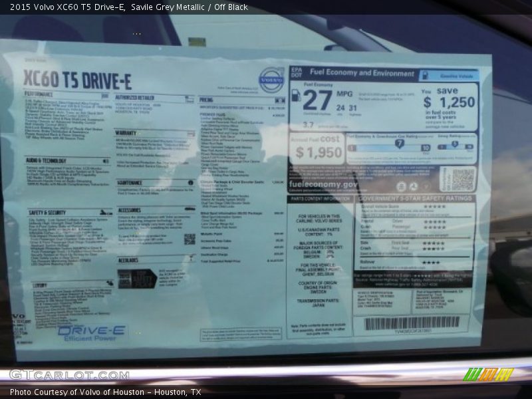Click the 3.7 gallons per 100 miles value
This screenshot has height=399, width=532.
(308, 125)
